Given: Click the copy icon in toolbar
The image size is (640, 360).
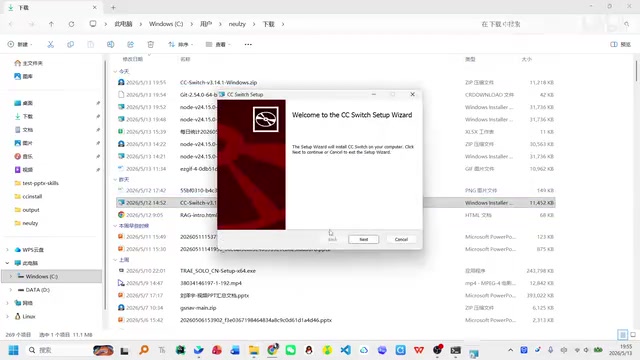Looking at the screenshot, I should click(71, 44).
